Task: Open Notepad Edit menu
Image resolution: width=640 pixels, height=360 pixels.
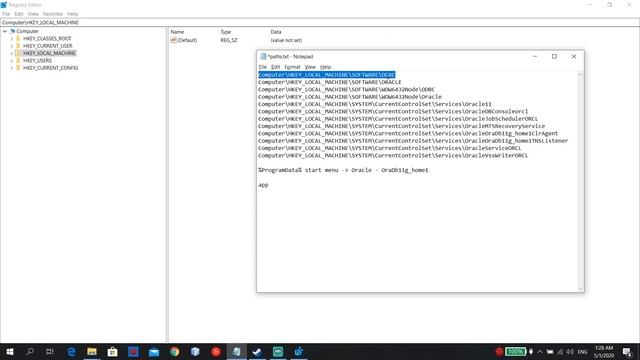Action: tap(276, 67)
